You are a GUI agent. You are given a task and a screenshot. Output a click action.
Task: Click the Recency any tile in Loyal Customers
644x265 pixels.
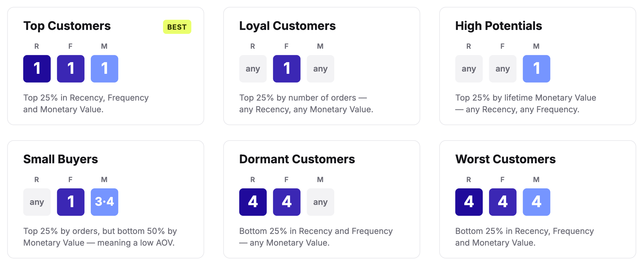253,69
